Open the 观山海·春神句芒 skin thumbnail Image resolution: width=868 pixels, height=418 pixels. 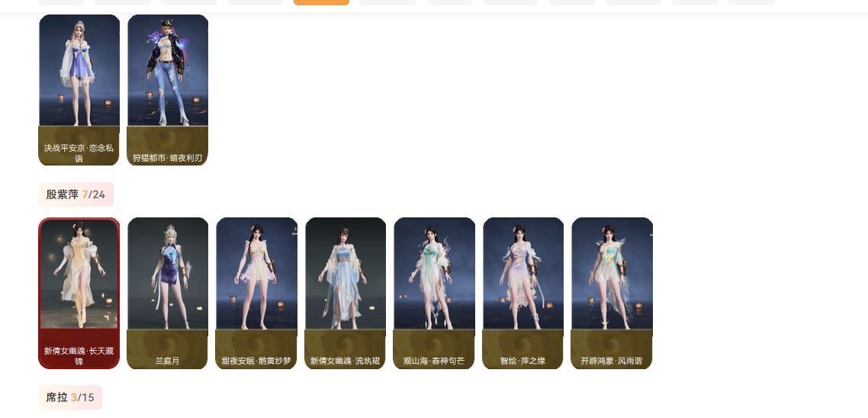tap(434, 293)
